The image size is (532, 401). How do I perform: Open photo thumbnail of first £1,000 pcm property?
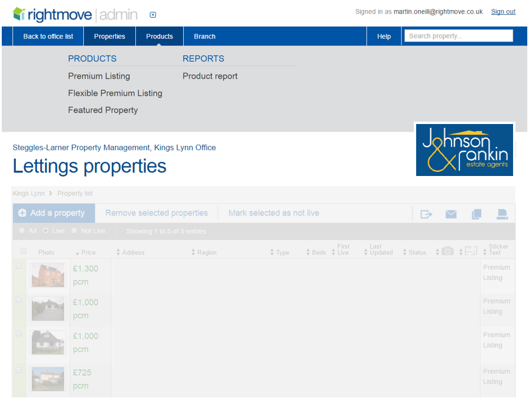click(x=48, y=308)
